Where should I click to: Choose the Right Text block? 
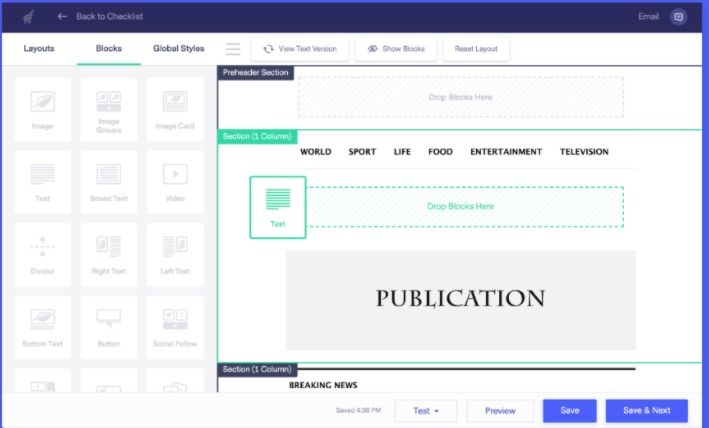point(109,254)
